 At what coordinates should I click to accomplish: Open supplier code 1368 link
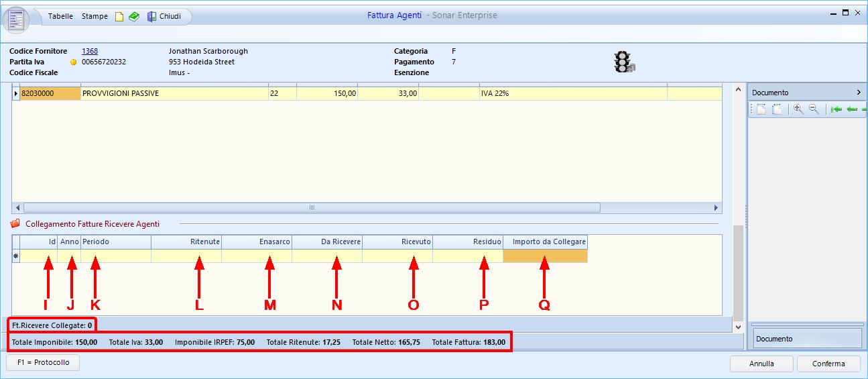click(x=90, y=51)
